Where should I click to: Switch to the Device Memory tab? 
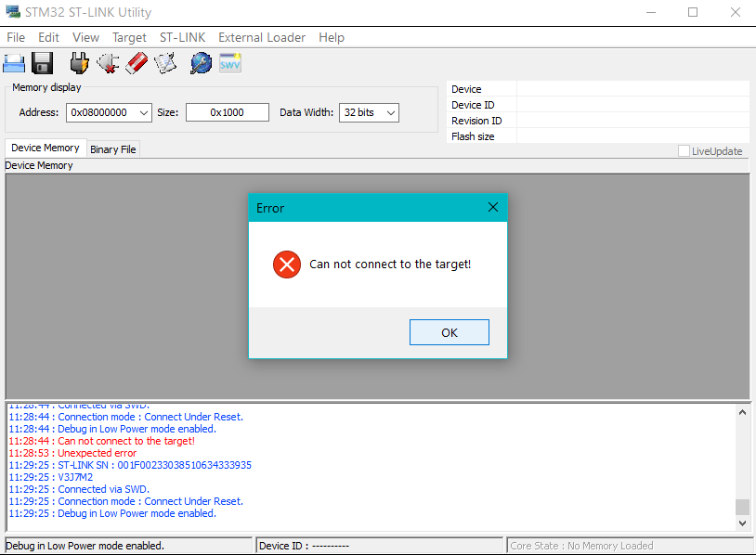pos(46,148)
